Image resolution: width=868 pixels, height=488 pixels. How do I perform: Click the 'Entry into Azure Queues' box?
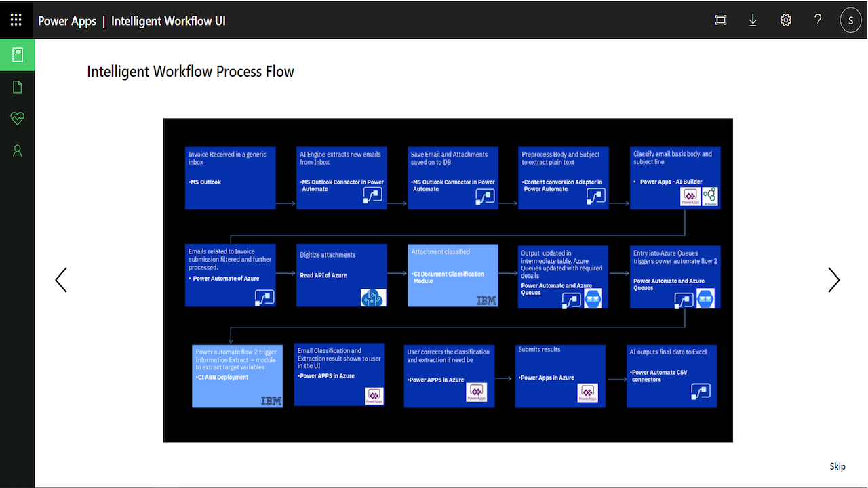coord(675,277)
